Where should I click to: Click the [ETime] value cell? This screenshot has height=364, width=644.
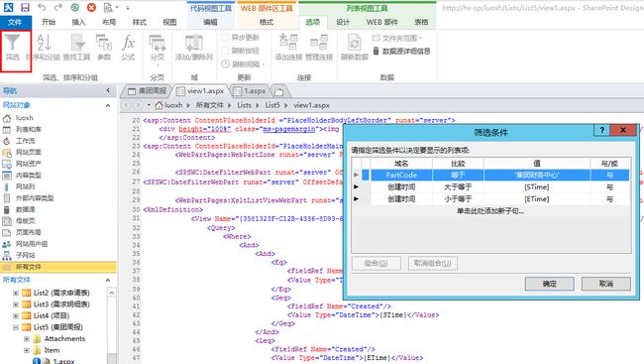point(537,198)
